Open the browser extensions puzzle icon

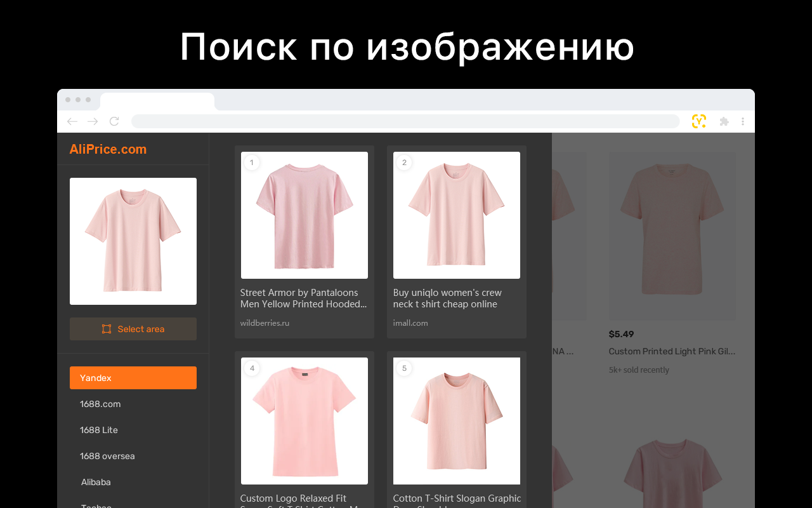724,121
